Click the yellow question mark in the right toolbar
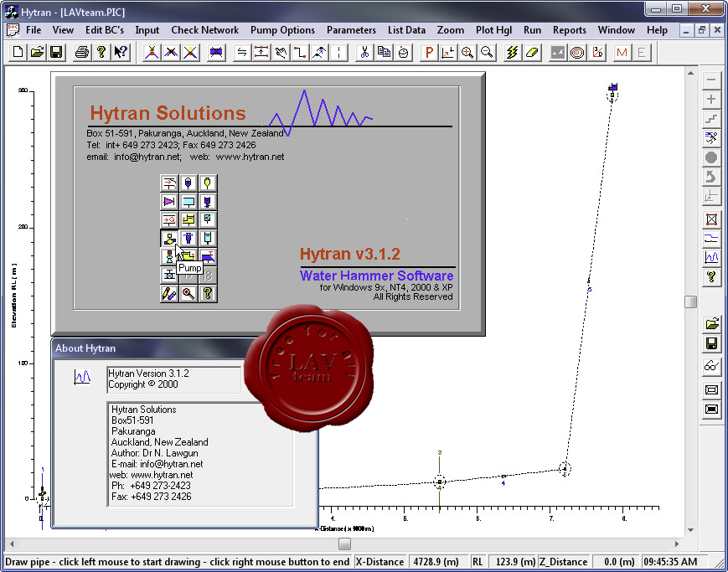The height and width of the screenshot is (572, 728). click(x=710, y=278)
